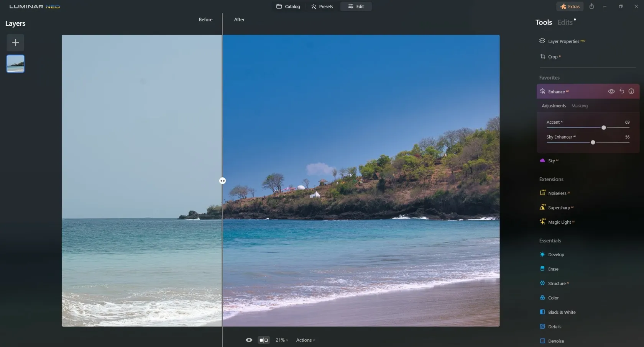Open the Supersharp extension
644x347 pixels.
pyautogui.click(x=559, y=208)
